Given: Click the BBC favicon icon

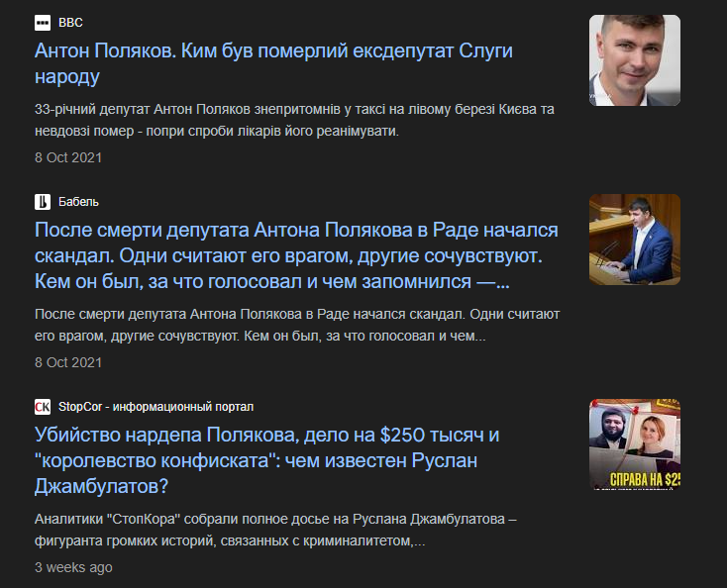Looking at the screenshot, I should (43, 23).
